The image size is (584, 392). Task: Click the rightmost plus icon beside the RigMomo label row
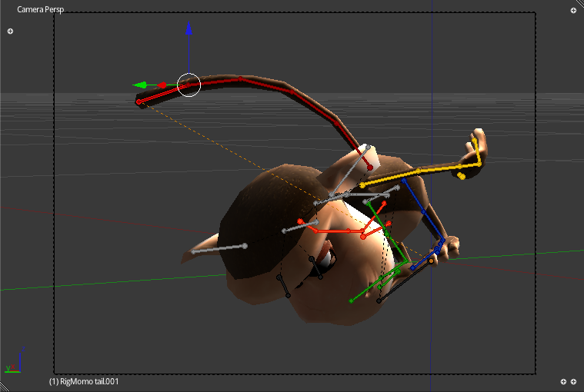[573, 381]
